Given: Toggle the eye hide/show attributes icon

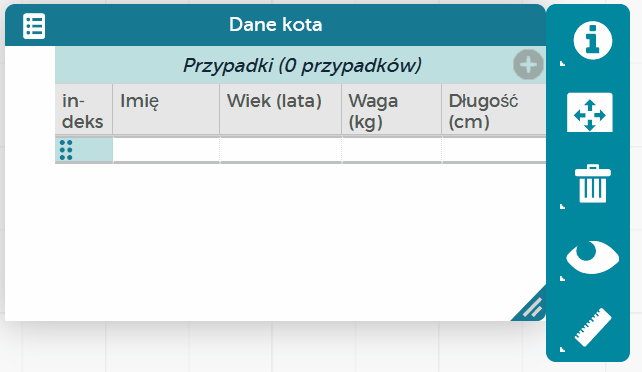Looking at the screenshot, I should coord(592,257).
